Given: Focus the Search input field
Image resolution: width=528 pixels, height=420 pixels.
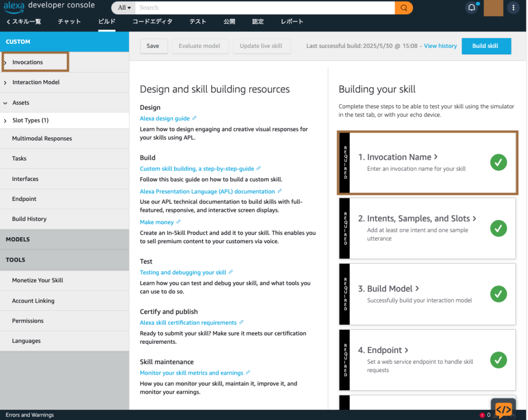Looking at the screenshot, I should (x=265, y=8).
